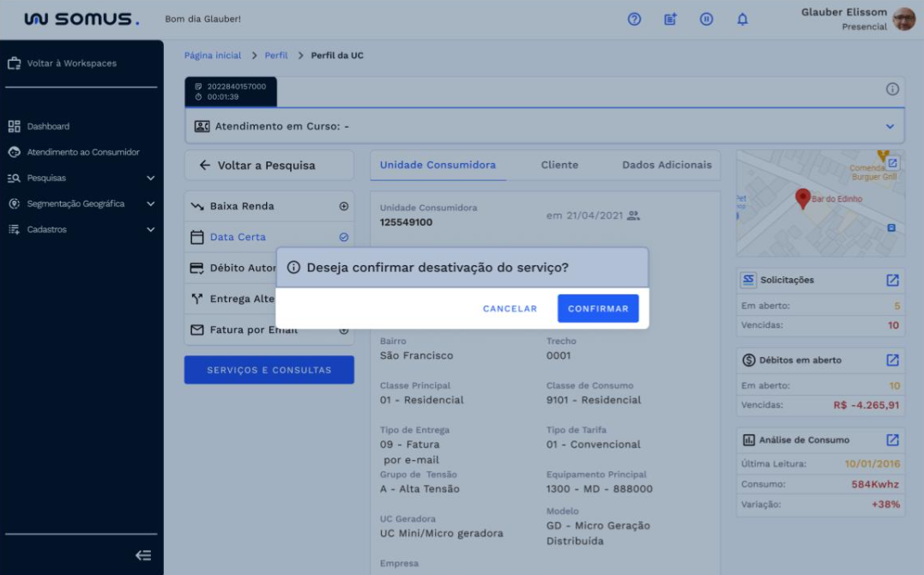This screenshot has width=924, height=575.
Task: Enable the Baixa Renda service
Action: tap(344, 207)
